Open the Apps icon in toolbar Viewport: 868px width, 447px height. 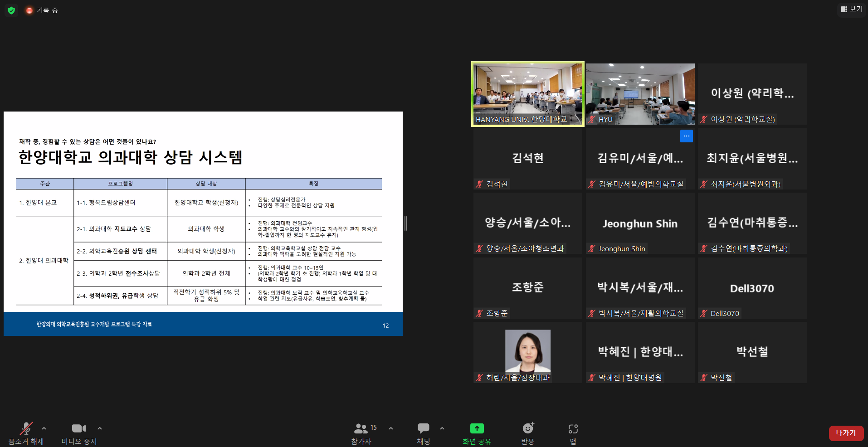pos(573,428)
